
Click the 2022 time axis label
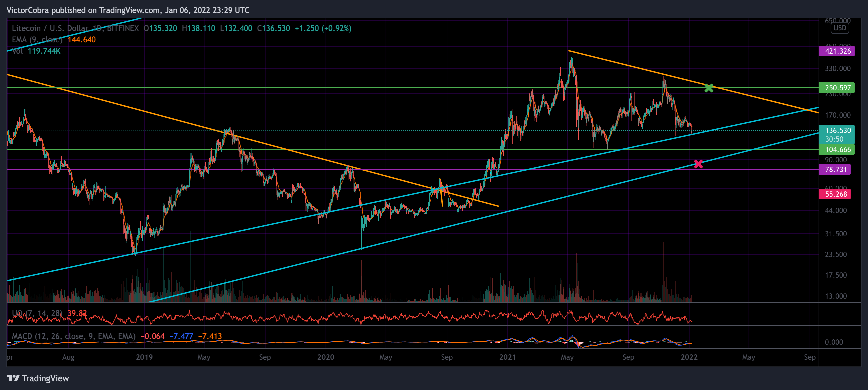(x=689, y=357)
